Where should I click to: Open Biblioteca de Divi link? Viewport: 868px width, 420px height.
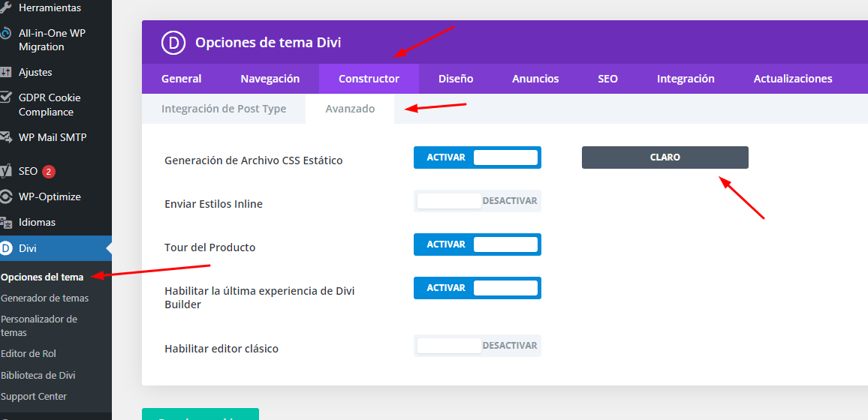point(38,375)
